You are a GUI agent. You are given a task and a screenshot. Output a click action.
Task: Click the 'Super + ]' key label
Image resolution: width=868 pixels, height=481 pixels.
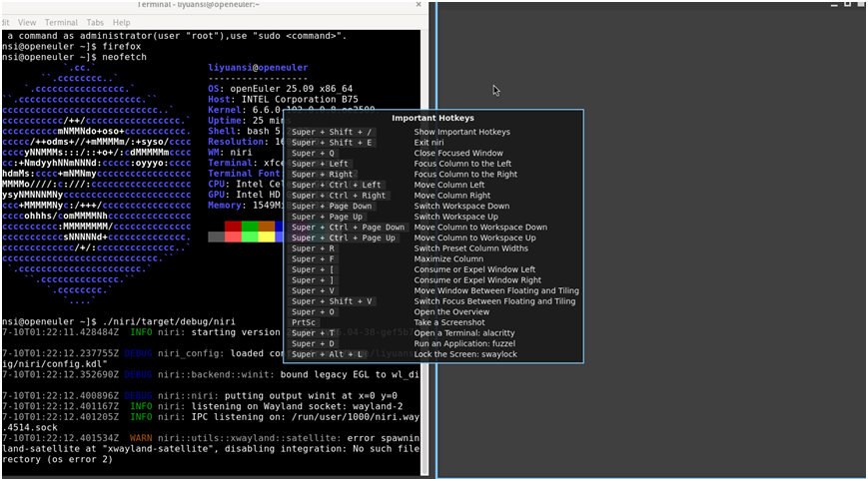pyautogui.click(x=313, y=280)
